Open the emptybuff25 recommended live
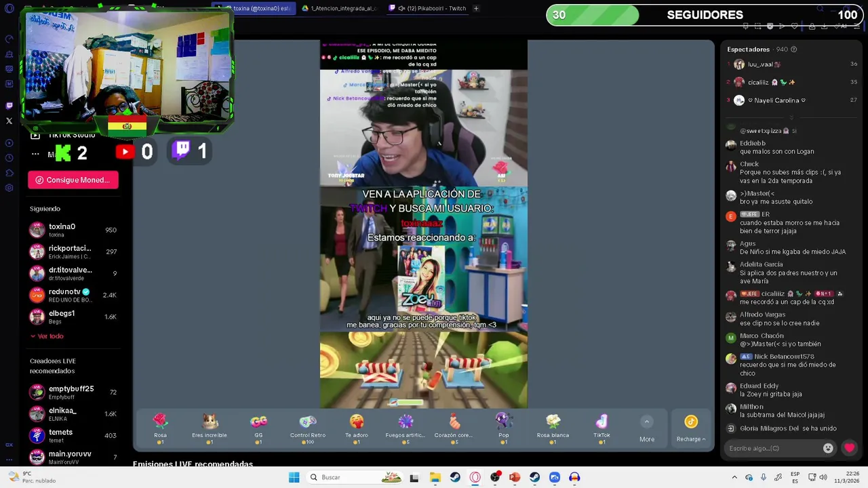The height and width of the screenshot is (488, 868). 73,392
